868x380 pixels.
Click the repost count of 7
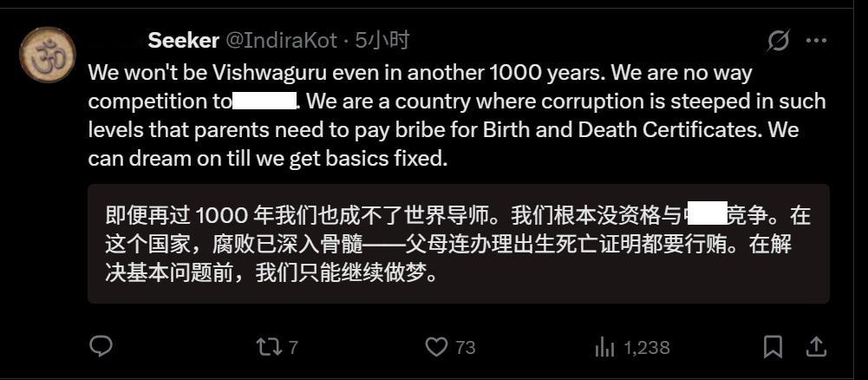point(293,347)
